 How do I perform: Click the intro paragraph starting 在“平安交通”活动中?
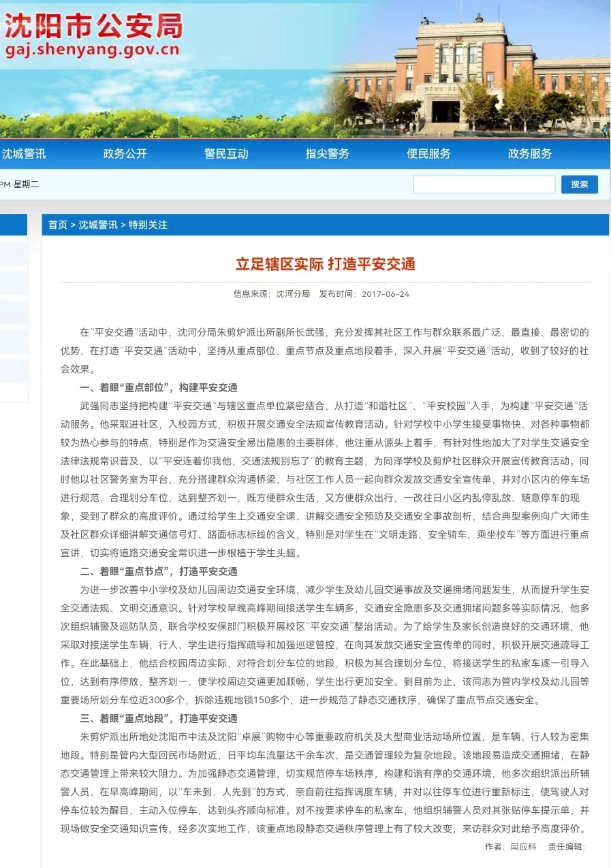pyautogui.click(x=326, y=351)
